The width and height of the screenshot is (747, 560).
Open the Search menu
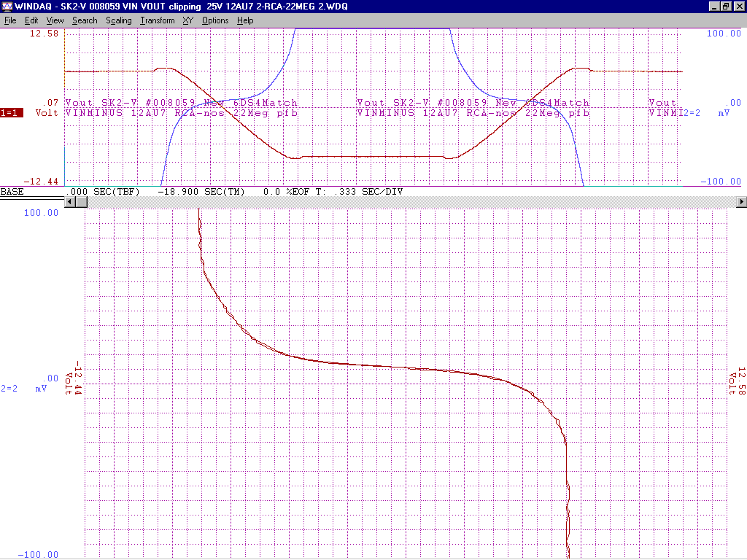pyautogui.click(x=85, y=20)
